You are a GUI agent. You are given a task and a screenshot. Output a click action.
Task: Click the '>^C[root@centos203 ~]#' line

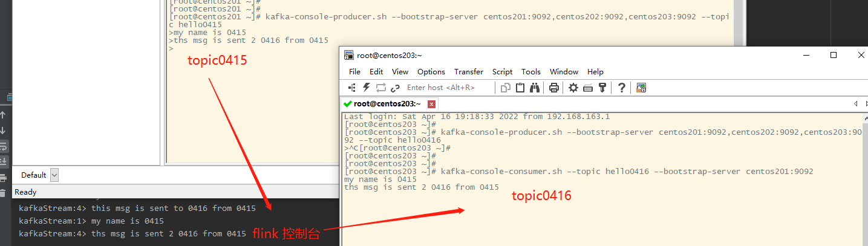pos(397,147)
